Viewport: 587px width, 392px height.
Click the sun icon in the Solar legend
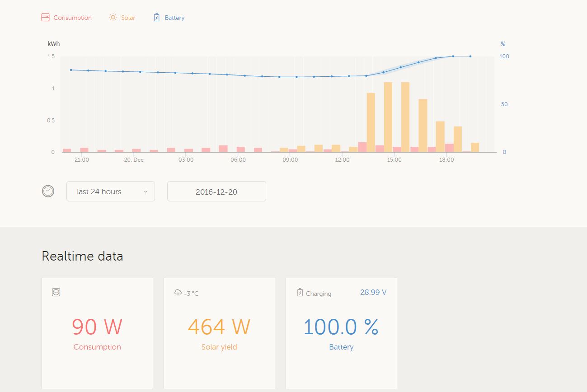pos(113,18)
